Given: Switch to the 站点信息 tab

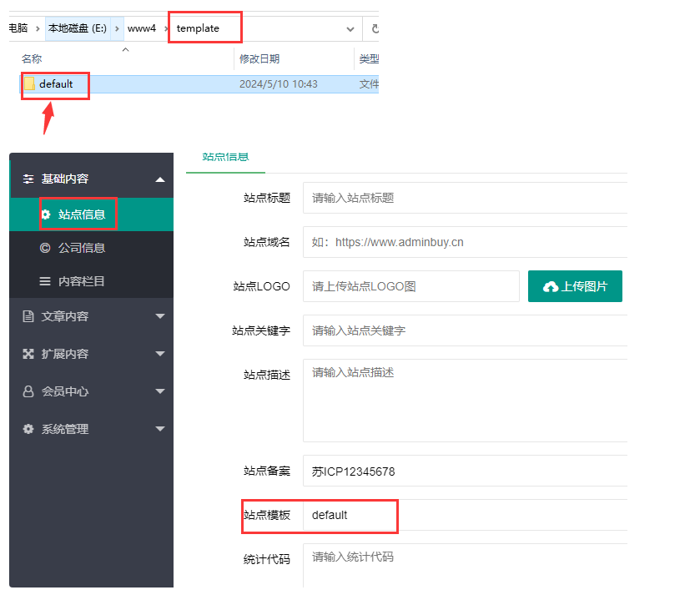Looking at the screenshot, I should (x=225, y=157).
